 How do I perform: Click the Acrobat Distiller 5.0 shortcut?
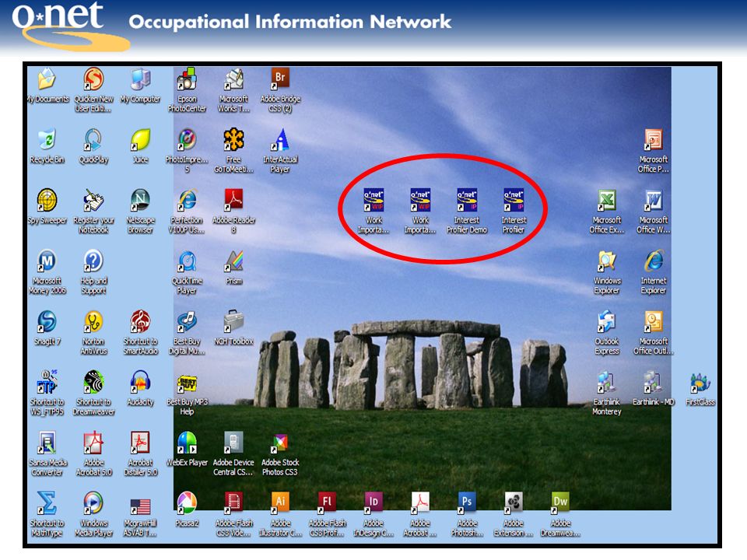(x=140, y=443)
